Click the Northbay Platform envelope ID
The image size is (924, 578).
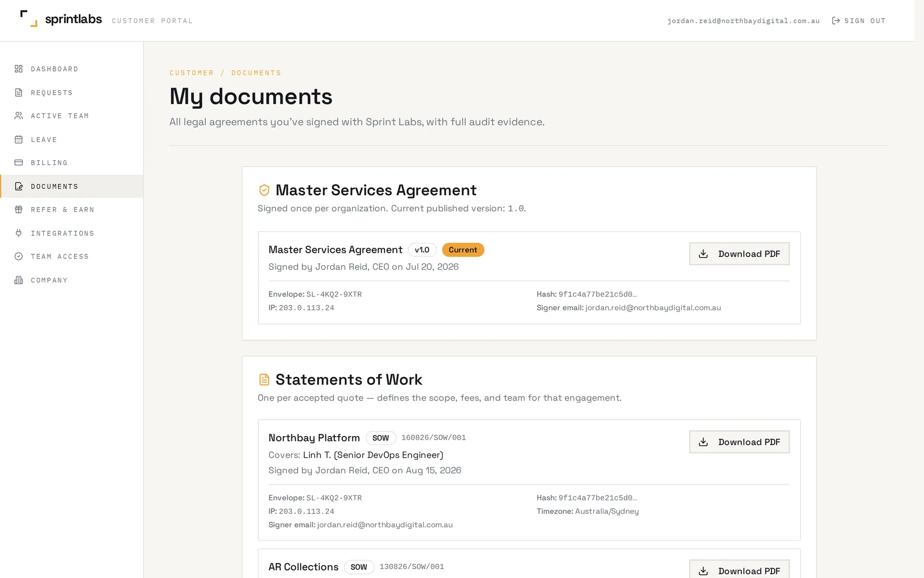334,498
